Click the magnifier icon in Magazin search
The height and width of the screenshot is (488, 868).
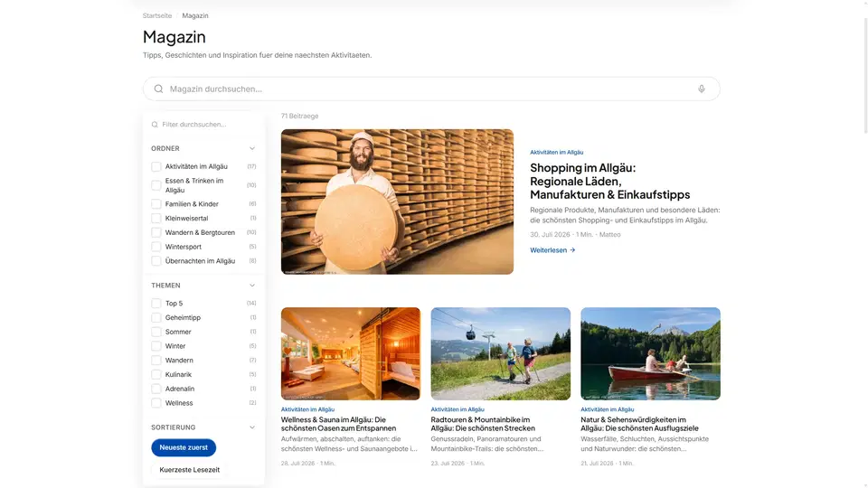158,89
